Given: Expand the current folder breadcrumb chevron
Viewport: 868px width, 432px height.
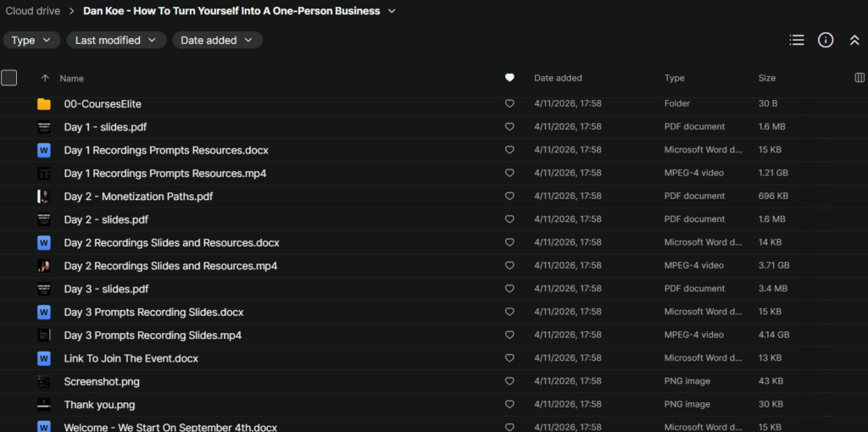Looking at the screenshot, I should coord(391,11).
